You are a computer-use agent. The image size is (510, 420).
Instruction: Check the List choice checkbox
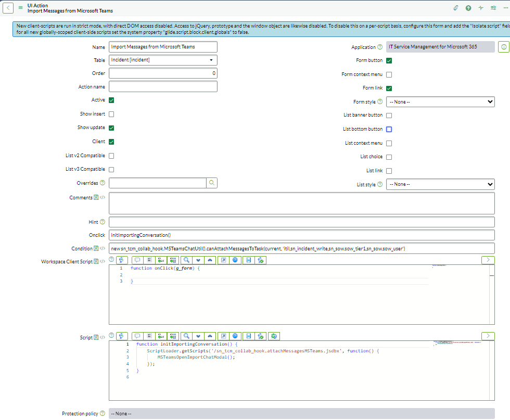click(x=389, y=157)
